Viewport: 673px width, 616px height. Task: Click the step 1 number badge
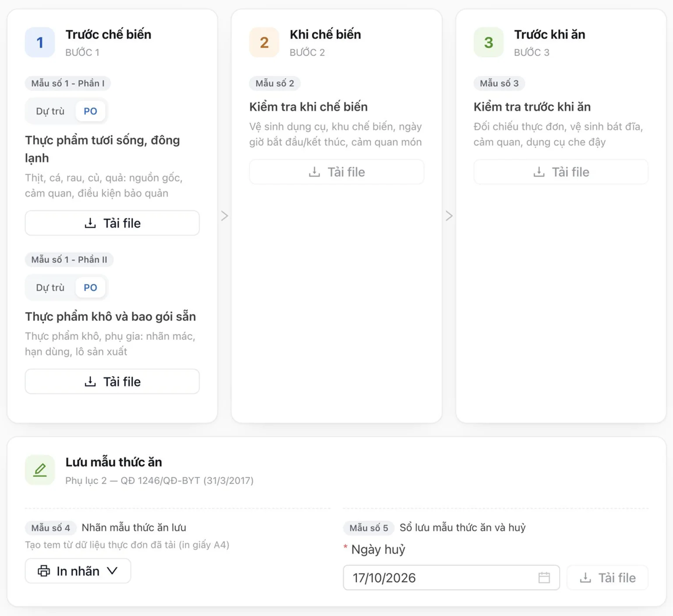pos(40,43)
